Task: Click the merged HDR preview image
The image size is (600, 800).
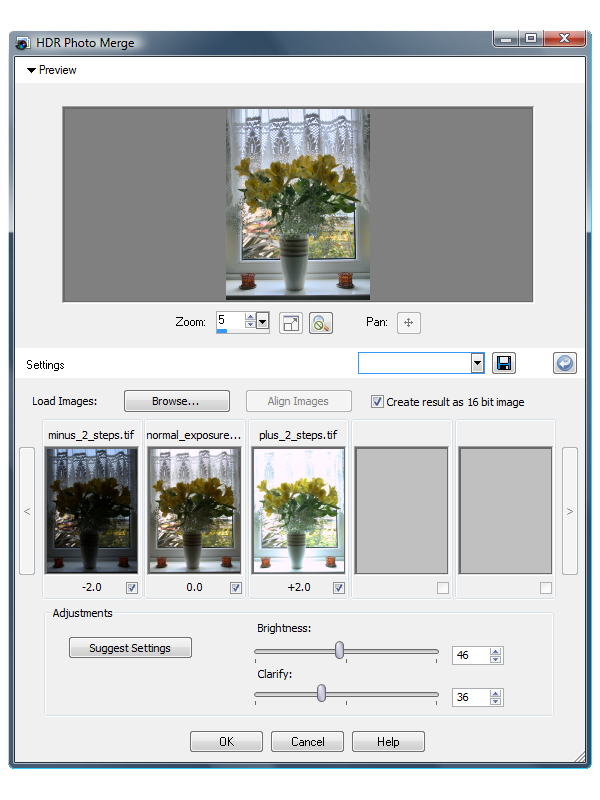Action: [x=298, y=204]
